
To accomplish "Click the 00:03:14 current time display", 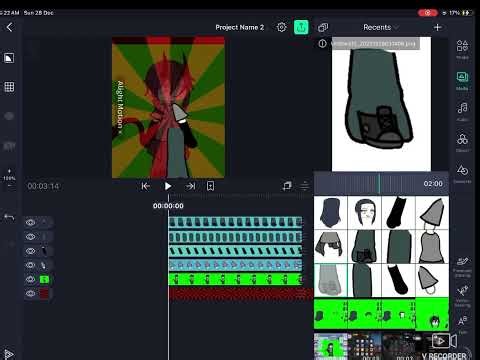I will point(43,186).
